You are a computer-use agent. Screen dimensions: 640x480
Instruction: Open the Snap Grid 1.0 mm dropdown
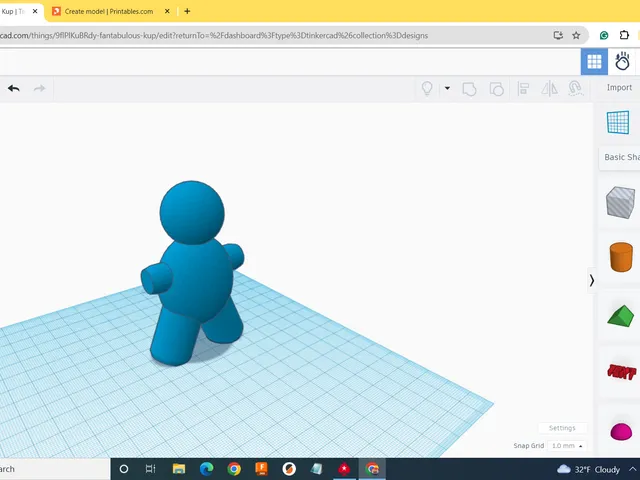pyautogui.click(x=567, y=446)
